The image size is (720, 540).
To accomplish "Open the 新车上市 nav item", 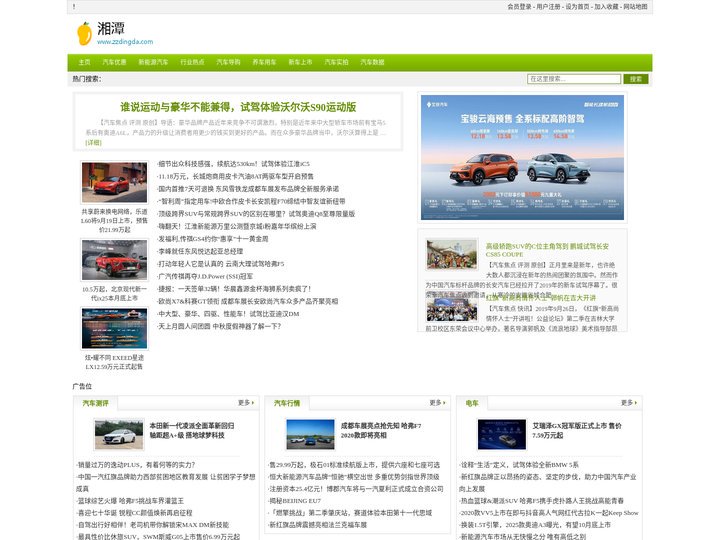I will tap(300, 62).
